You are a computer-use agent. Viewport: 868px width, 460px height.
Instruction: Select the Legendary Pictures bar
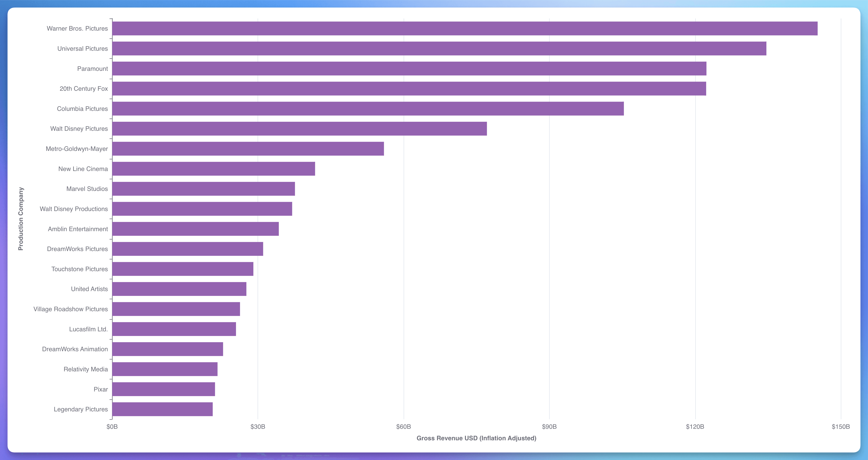point(163,409)
